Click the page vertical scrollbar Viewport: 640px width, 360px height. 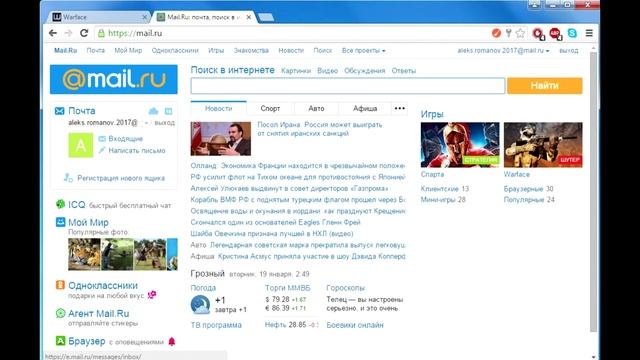[593, 191]
